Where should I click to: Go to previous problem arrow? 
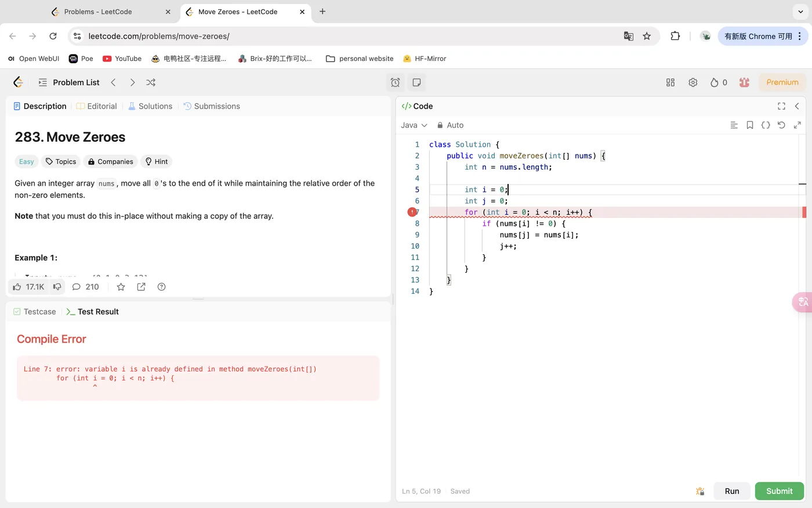tap(114, 82)
